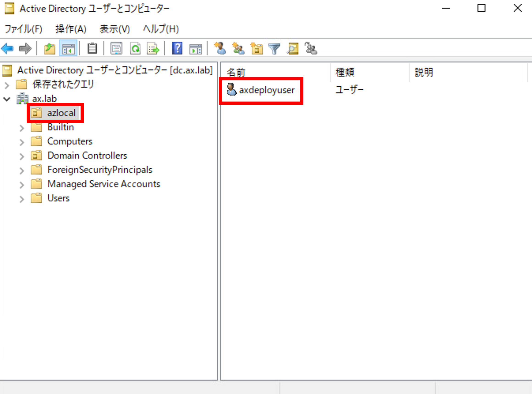Click the Find objects magnifier icon
Viewport: 532px width, 394px height.
(293, 49)
